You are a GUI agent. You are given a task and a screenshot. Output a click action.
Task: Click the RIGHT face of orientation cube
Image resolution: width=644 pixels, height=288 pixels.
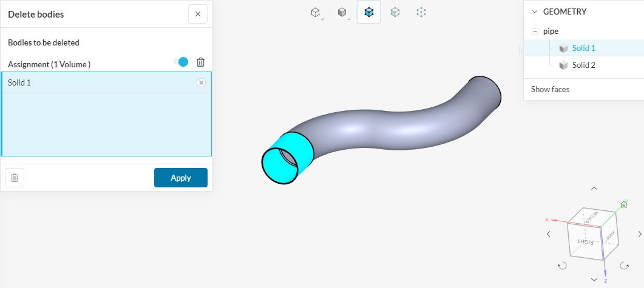pos(585,242)
